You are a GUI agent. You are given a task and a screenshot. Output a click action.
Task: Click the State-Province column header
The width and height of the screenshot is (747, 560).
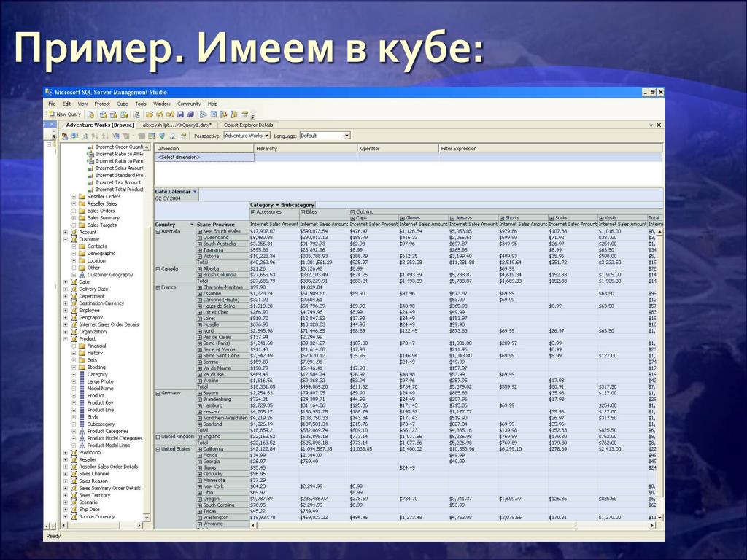[222, 225]
